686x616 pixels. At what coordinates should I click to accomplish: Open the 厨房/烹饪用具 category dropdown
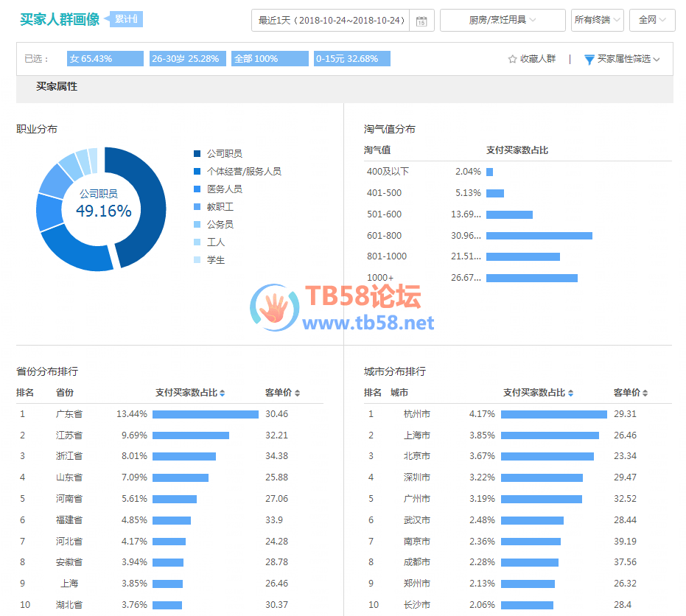pos(503,21)
